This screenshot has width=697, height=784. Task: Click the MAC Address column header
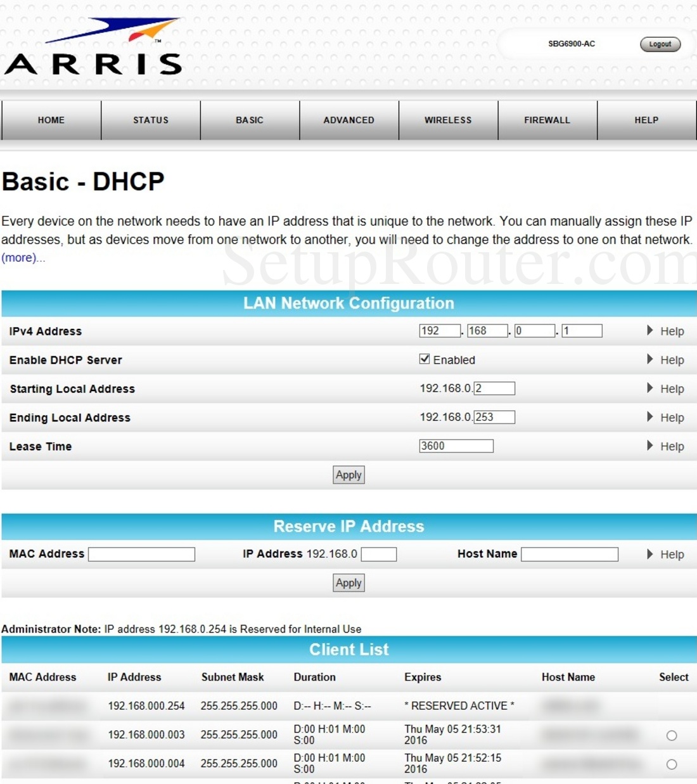(x=42, y=677)
